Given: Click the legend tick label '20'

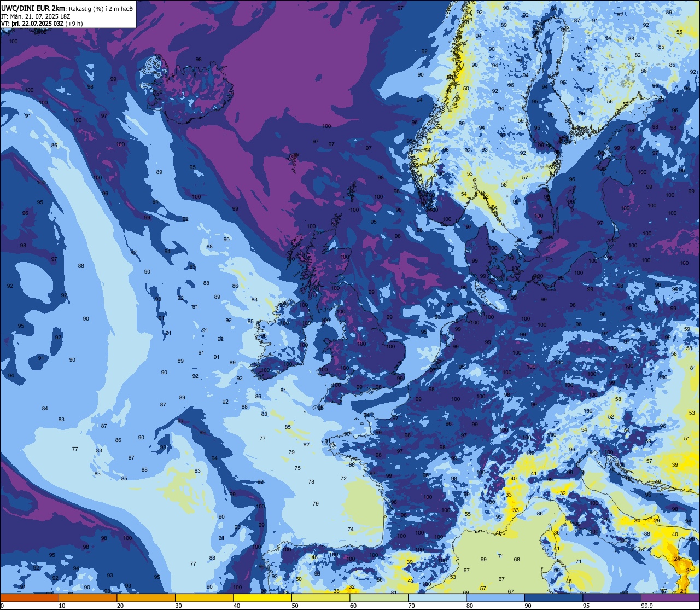Looking at the screenshot, I should [120, 606].
